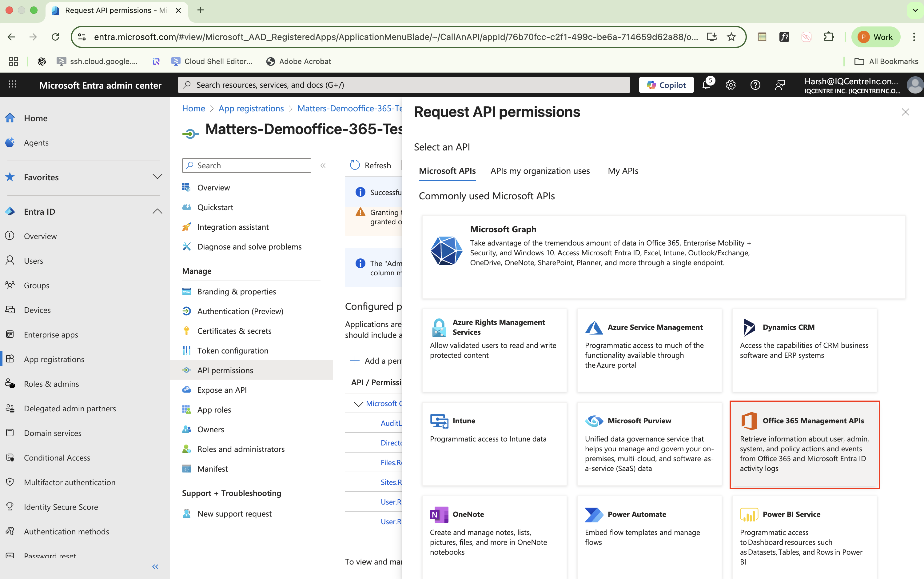Choose the Intune API card

tap(494, 444)
